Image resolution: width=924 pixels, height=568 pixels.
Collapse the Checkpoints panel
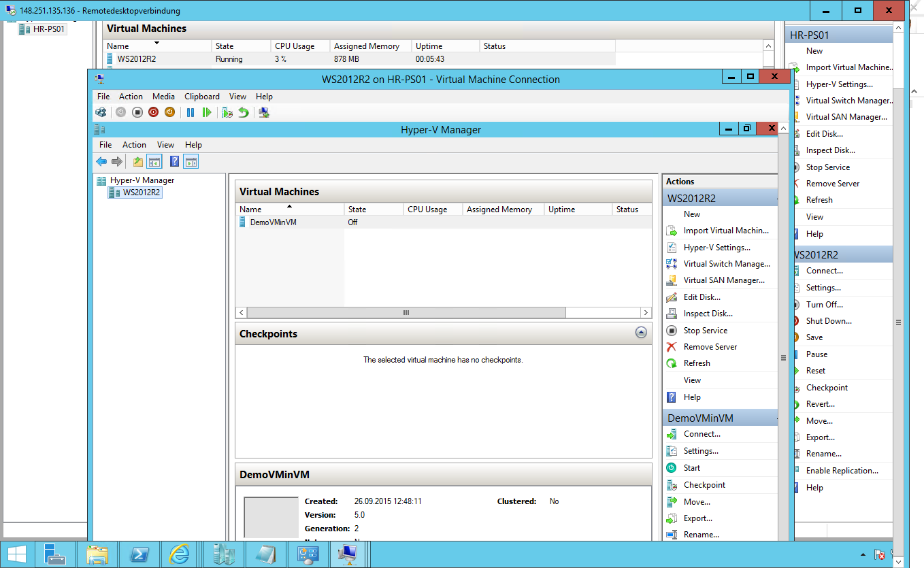641,333
